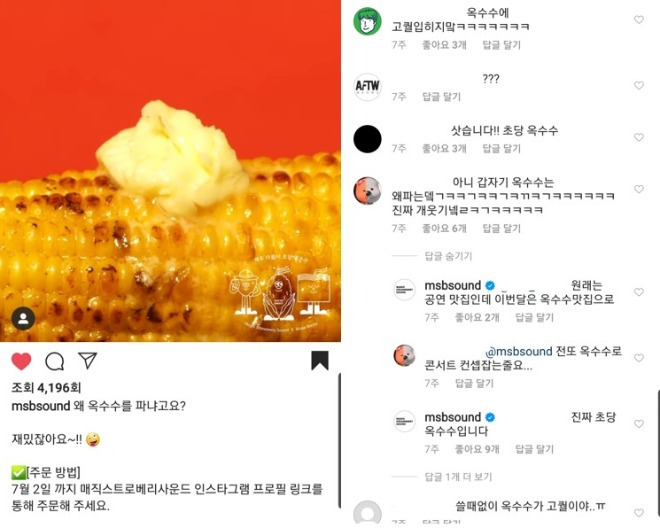Screen dimensions: 660x528
Task: Open the msbsound username in the caption
Action: click(x=40, y=406)
